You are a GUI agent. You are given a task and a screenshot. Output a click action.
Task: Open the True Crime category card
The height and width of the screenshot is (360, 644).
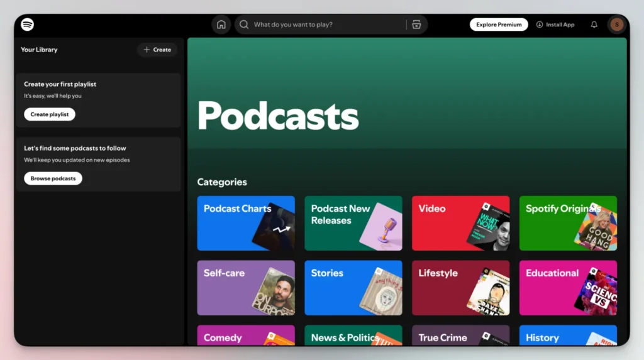(460, 335)
